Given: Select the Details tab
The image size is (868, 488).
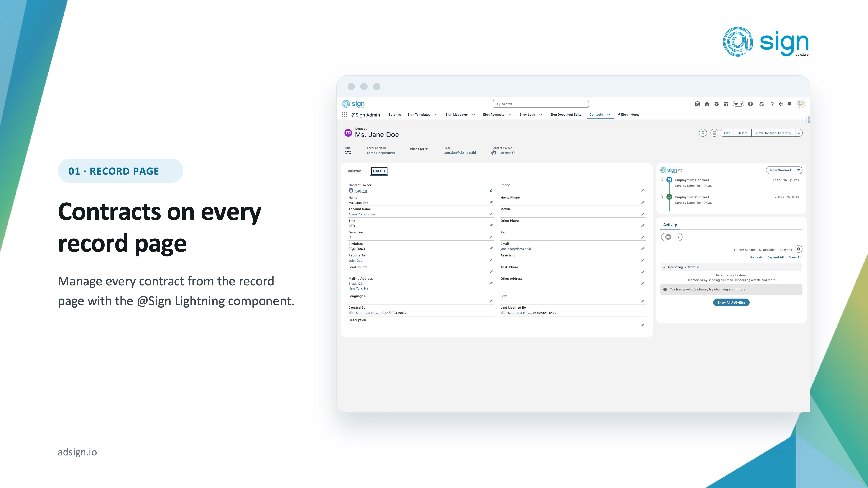Looking at the screenshot, I should point(379,171).
